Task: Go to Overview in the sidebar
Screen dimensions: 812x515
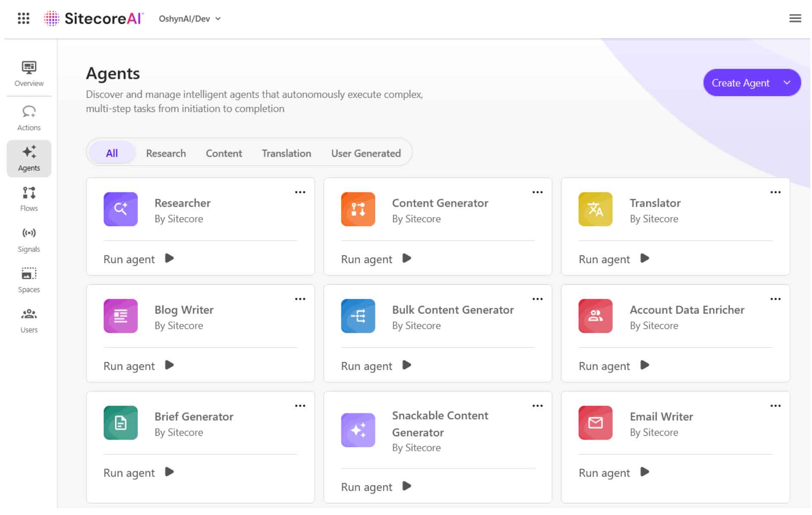Action: click(29, 74)
